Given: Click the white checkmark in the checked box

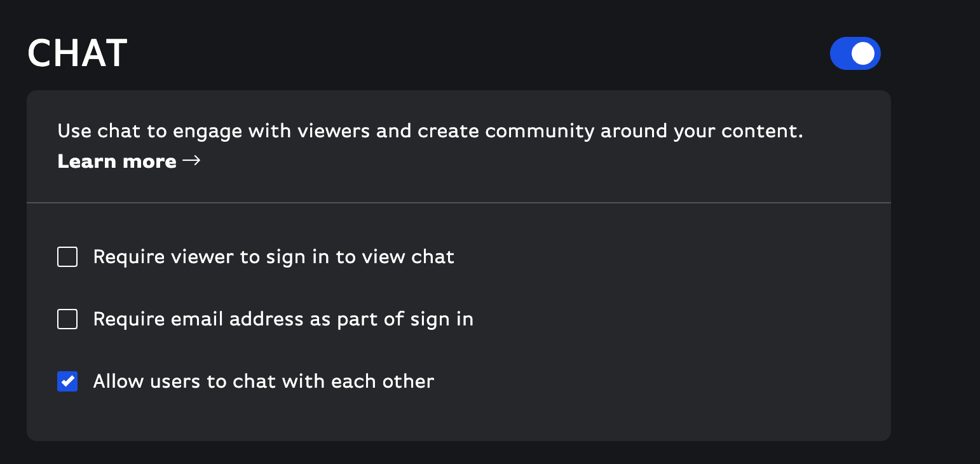Looking at the screenshot, I should [x=67, y=381].
